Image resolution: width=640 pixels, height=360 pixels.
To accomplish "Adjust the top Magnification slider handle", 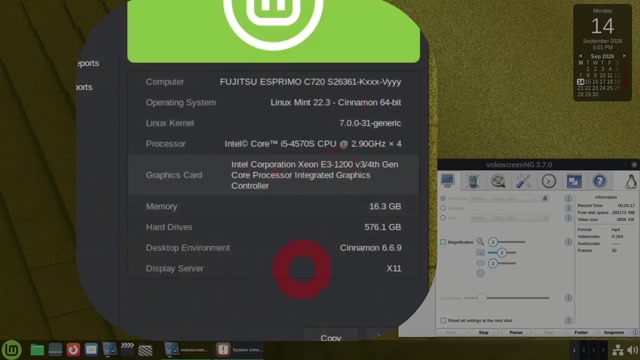I will click(x=493, y=242).
